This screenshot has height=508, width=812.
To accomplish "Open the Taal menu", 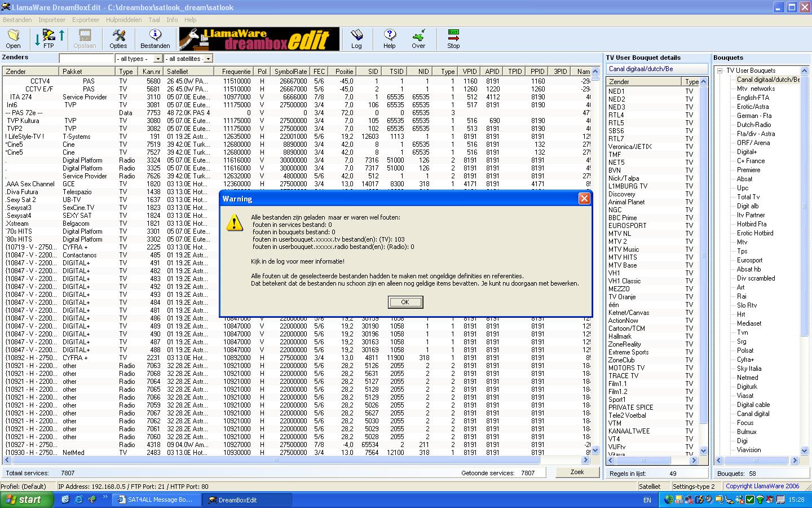I will [x=154, y=20].
